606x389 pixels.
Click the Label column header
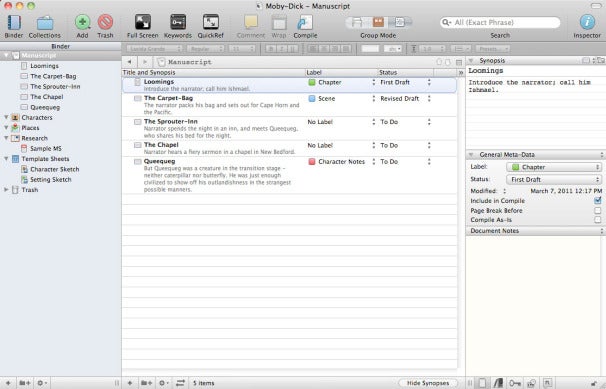(341, 73)
